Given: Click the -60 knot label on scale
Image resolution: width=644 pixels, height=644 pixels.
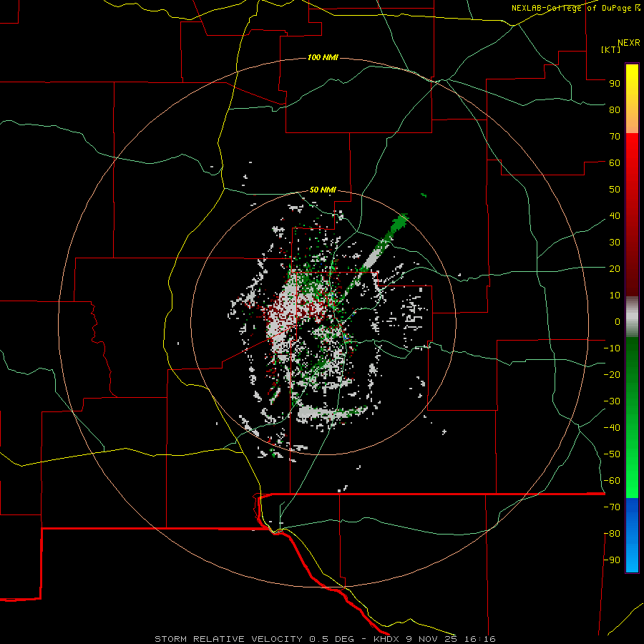Looking at the screenshot, I should click(612, 481).
